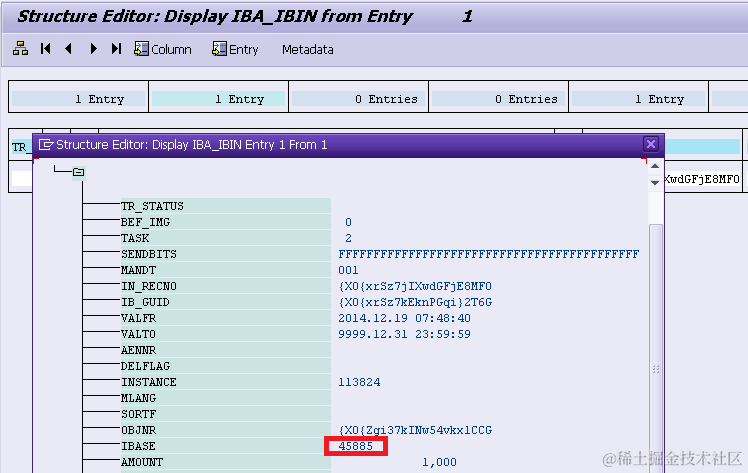Select the TASK field row

[226, 238]
